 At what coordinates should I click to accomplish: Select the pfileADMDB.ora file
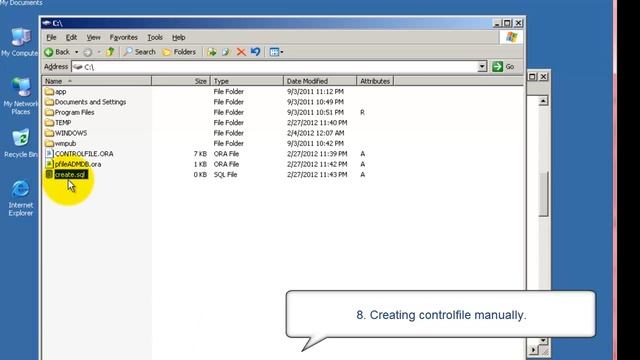(x=78, y=164)
